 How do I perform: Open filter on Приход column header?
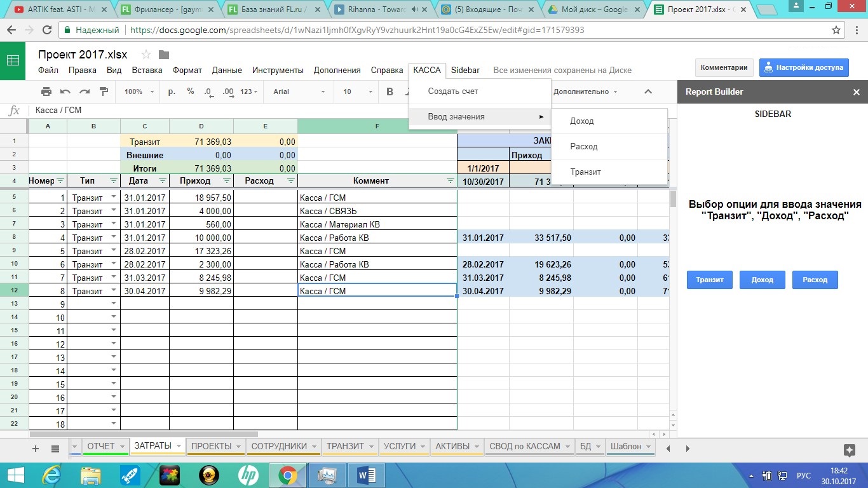click(x=226, y=181)
